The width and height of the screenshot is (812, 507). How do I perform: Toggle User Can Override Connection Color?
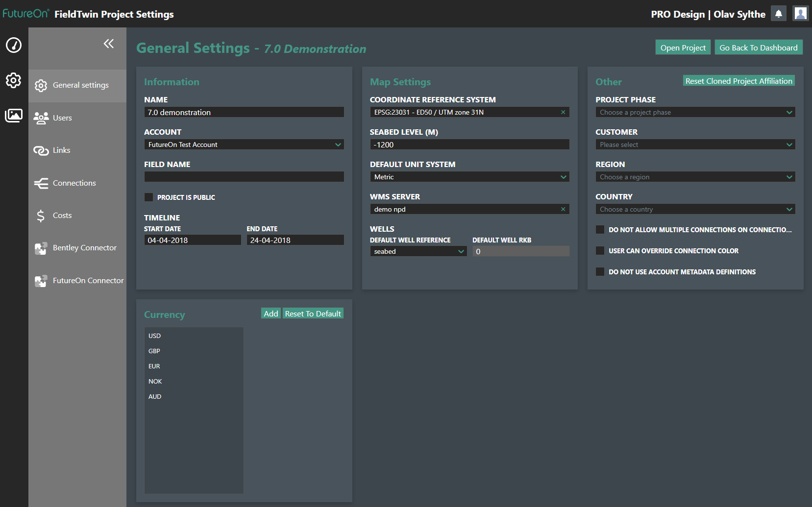click(600, 250)
